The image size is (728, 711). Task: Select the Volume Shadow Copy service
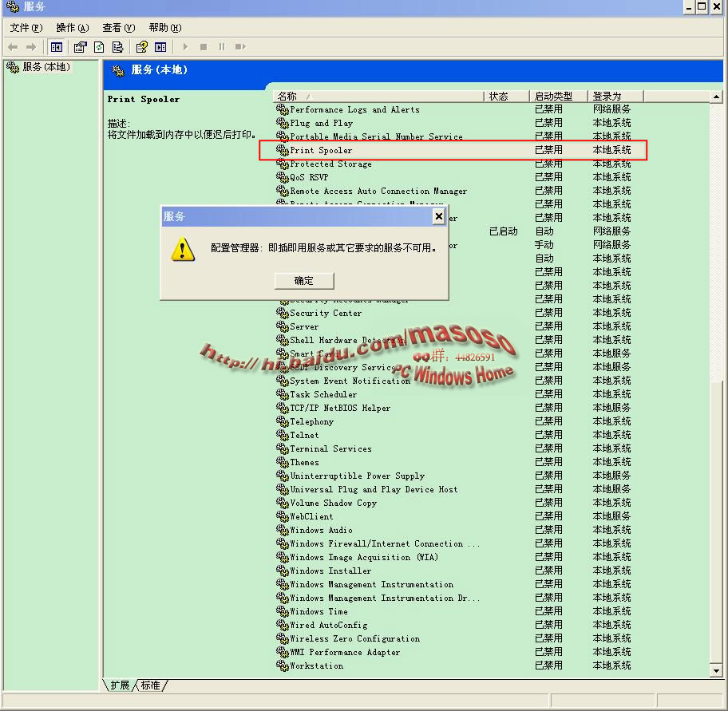tap(333, 503)
